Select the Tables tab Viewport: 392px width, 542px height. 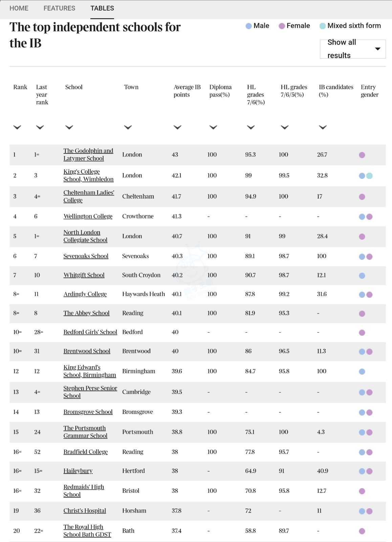coord(102,8)
